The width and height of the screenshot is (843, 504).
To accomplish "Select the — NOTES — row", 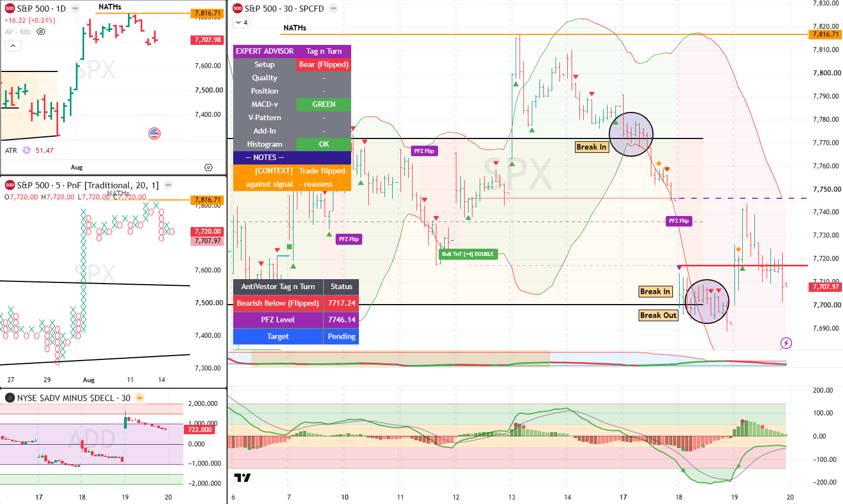I will (x=292, y=157).
